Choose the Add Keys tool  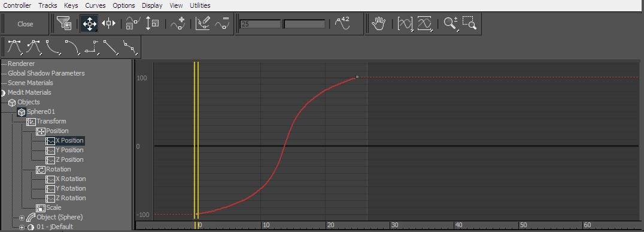tap(178, 24)
